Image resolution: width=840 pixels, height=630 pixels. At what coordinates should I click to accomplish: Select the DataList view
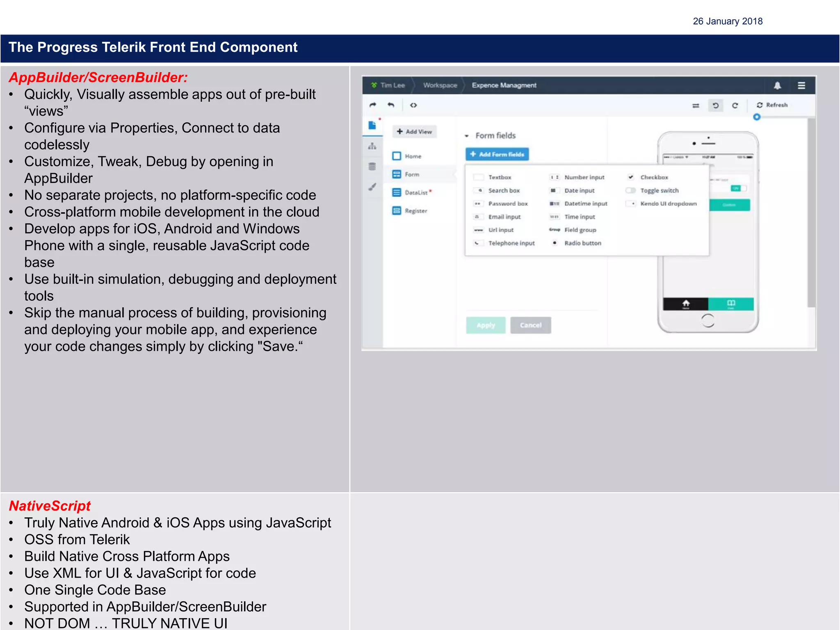(412, 192)
